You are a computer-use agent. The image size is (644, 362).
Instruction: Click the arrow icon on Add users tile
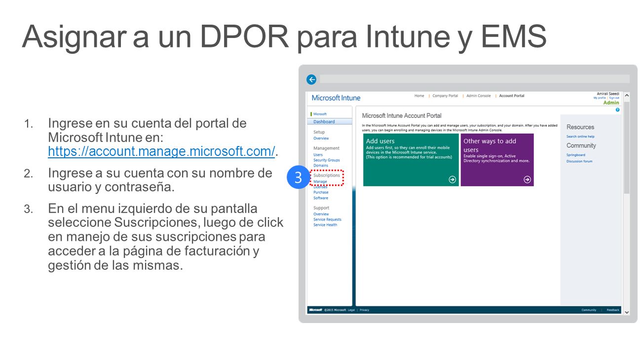pyautogui.click(x=453, y=180)
